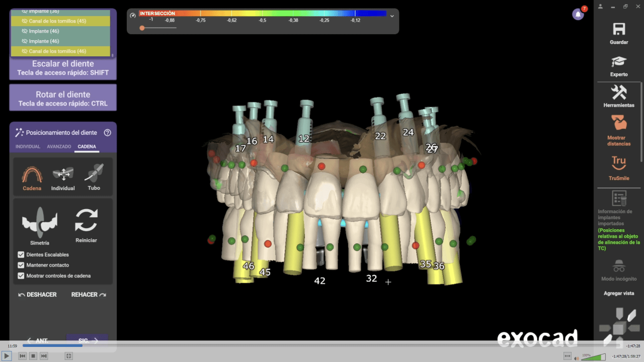Stop the video playback
644x362 pixels.
[33, 356]
